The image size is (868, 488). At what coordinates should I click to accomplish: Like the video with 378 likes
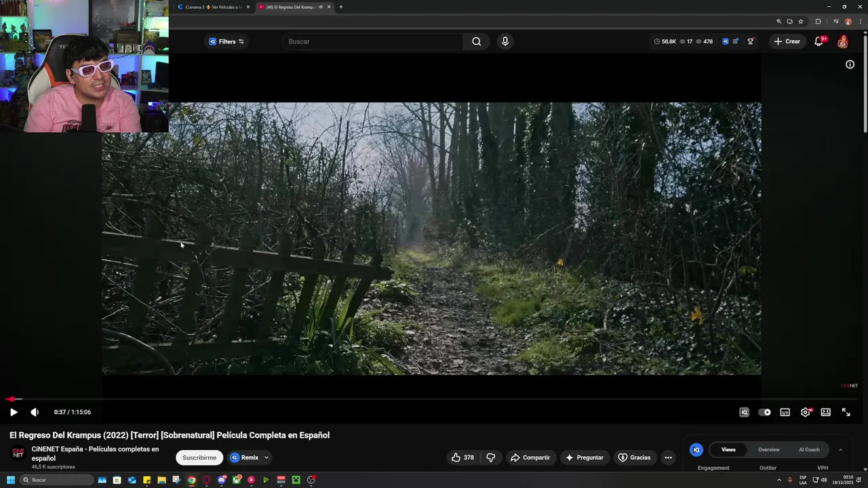(463, 457)
